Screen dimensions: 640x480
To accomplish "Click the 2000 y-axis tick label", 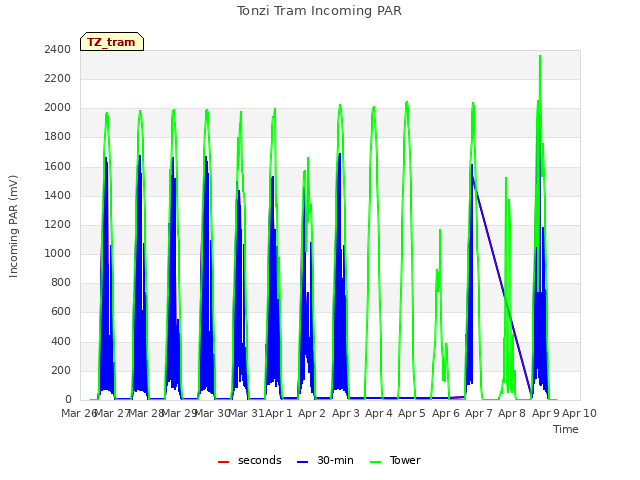I will (58, 108).
